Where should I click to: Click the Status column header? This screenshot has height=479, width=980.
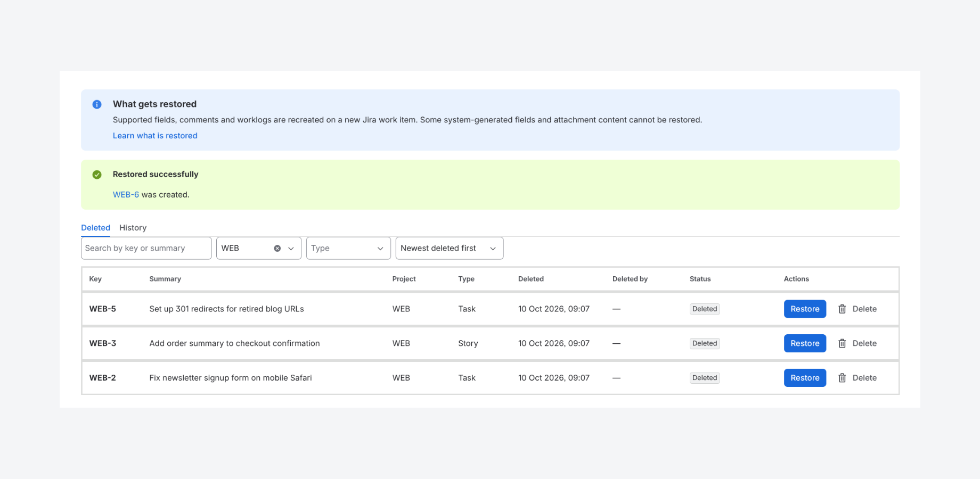pos(700,279)
